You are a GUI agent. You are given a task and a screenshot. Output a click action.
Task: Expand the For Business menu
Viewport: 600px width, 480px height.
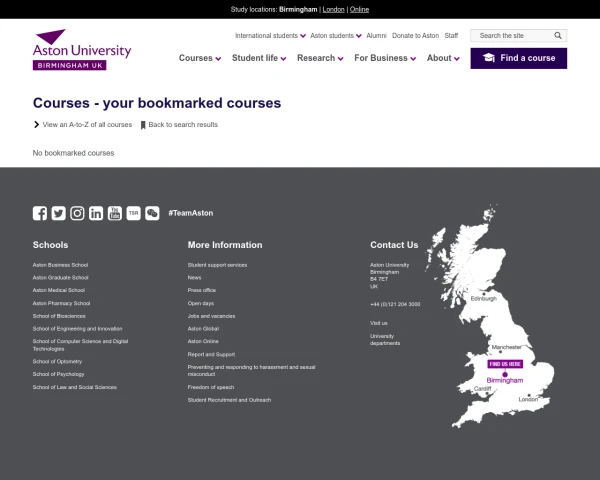tap(385, 58)
